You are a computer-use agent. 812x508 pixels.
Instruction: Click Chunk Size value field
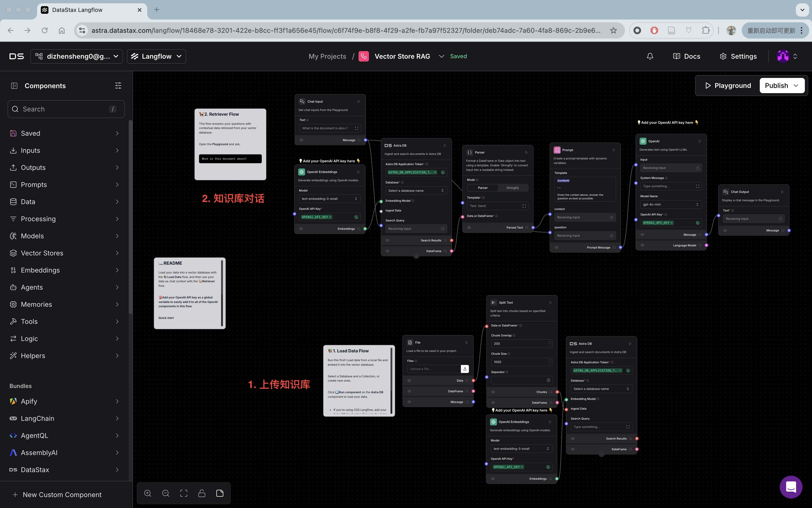click(x=519, y=362)
